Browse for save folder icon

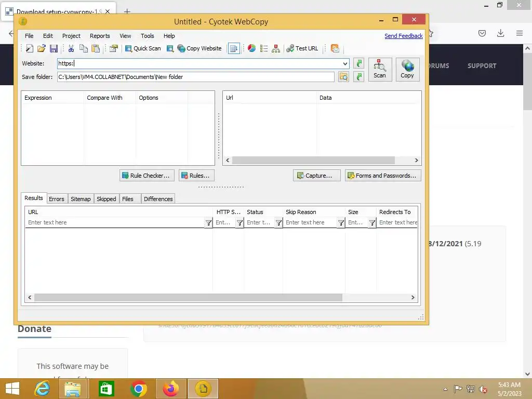tap(344, 77)
